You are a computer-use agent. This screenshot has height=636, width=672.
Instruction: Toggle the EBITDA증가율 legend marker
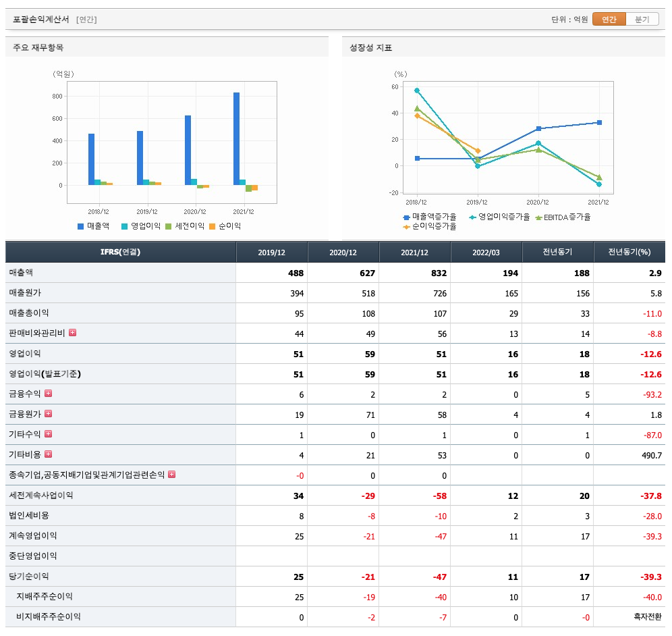tap(538, 217)
